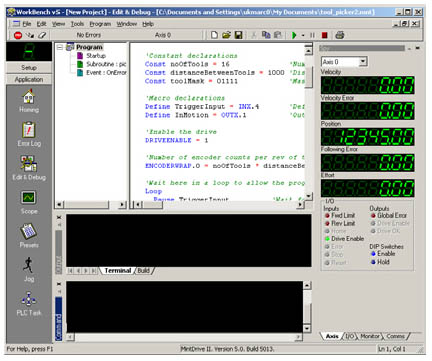Open the Homing tool in sidebar
Image resolution: width=432 pixels, height=361 pixels.
click(29, 101)
